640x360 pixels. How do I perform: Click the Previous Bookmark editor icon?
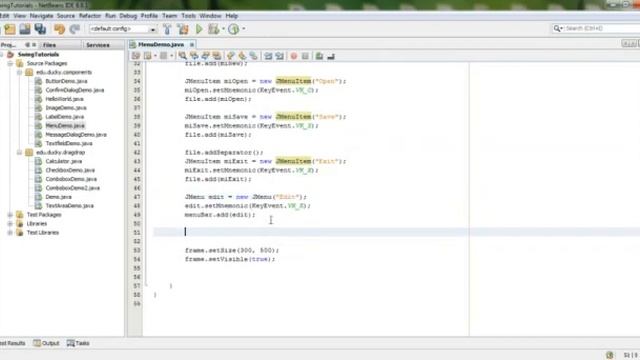point(231,56)
